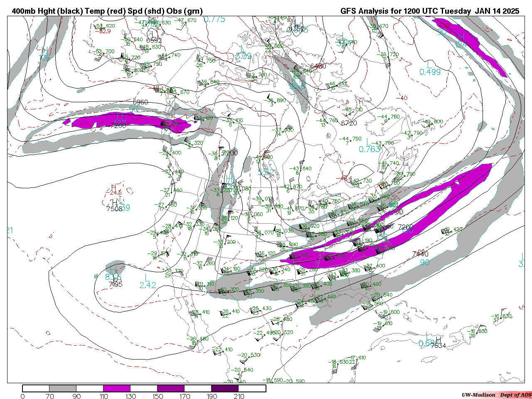Click the gray 70-90 speed legend swatch
This screenshot has height=399, width=532.
62,388
